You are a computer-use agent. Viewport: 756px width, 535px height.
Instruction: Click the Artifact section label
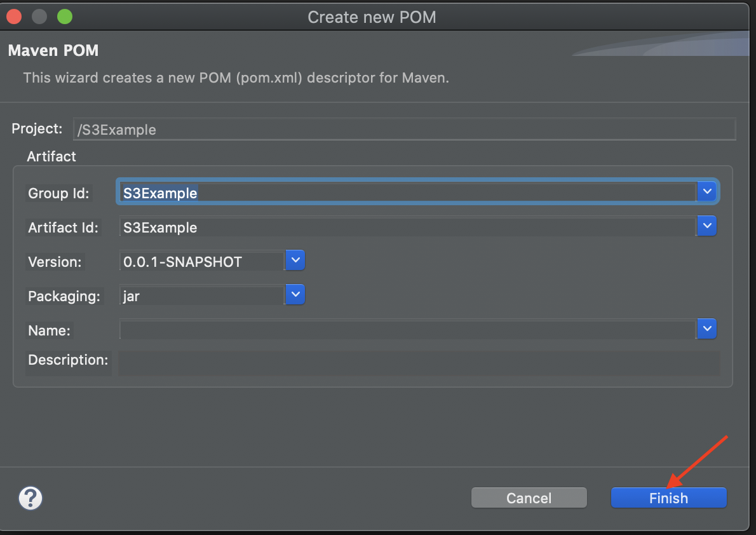[51, 156]
